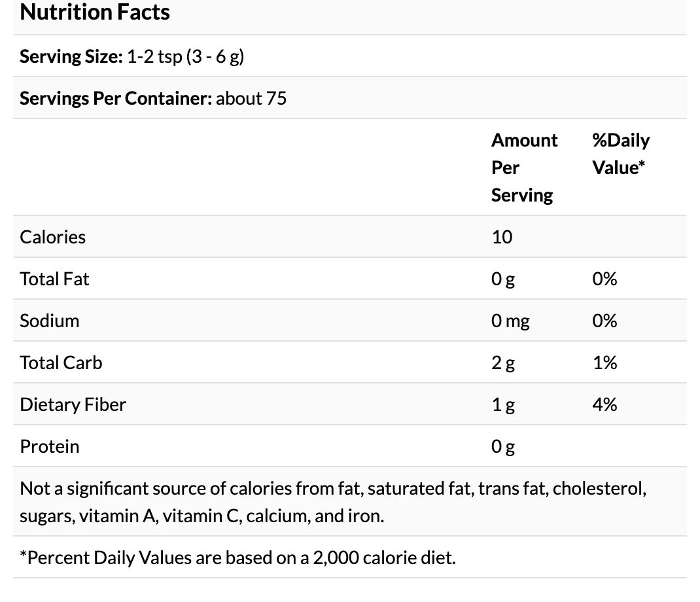Select the Sodium amount 0 mg

click(510, 321)
